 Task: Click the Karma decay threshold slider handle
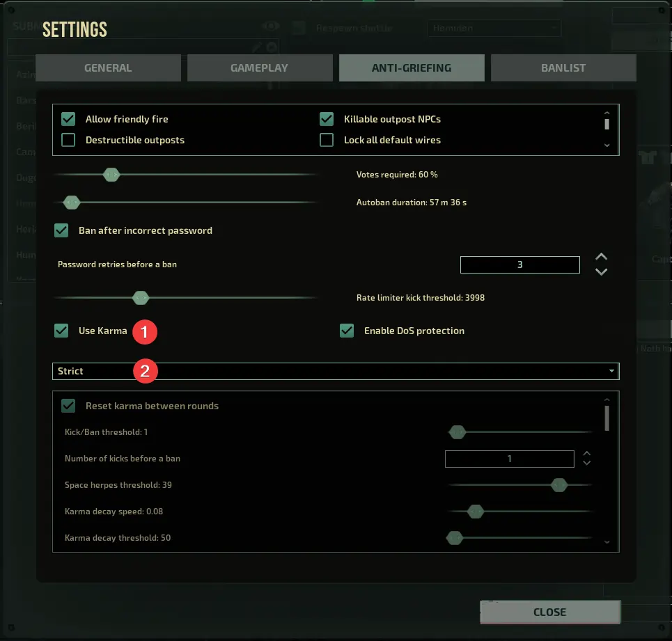pyautogui.click(x=455, y=538)
